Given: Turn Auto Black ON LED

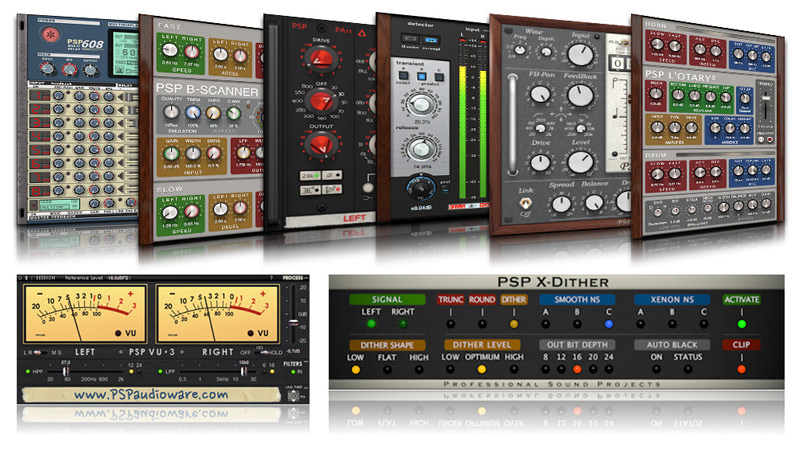Looking at the screenshot, I should (656, 369).
